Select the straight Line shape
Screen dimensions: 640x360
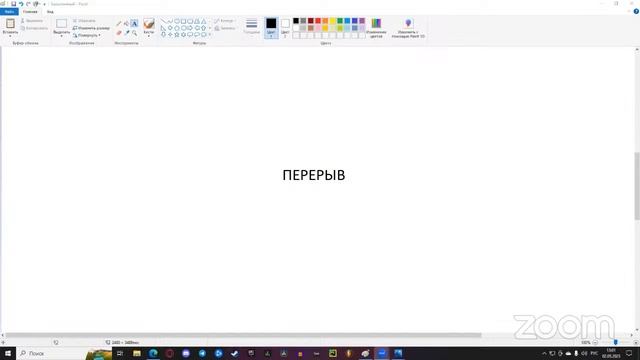click(x=163, y=21)
